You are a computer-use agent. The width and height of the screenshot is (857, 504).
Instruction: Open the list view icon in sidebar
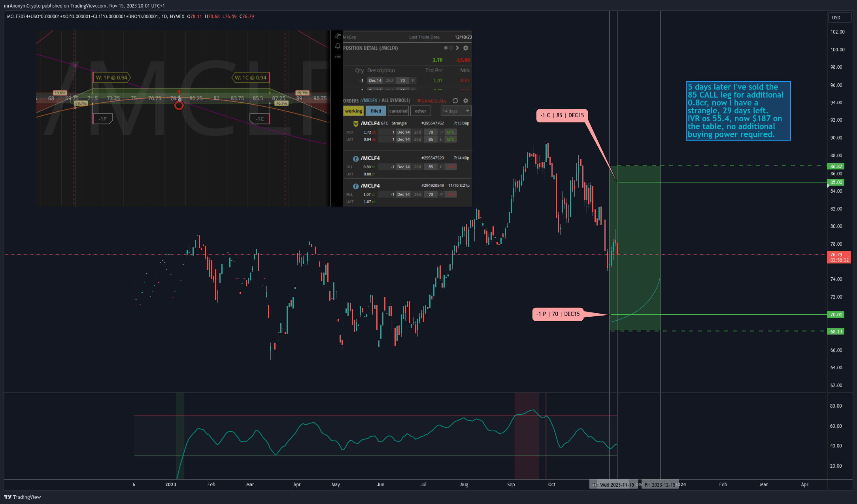[338, 56]
